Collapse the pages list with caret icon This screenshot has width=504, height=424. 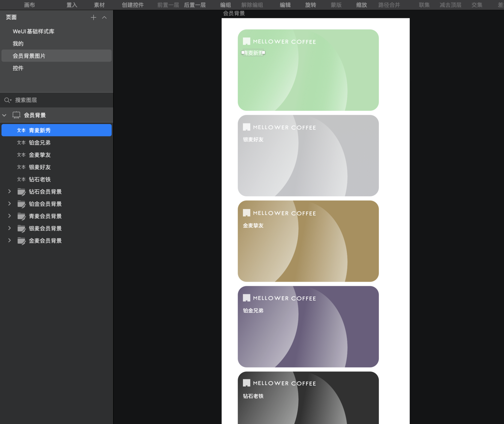coord(104,17)
